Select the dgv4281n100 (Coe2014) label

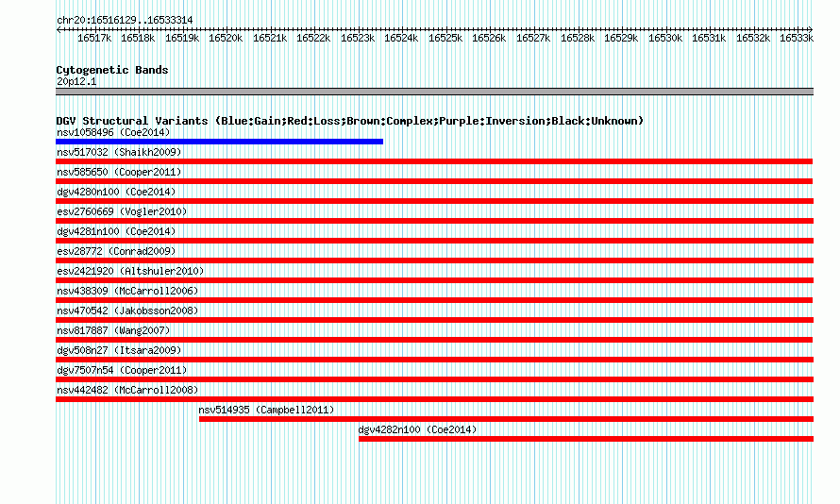(x=116, y=231)
